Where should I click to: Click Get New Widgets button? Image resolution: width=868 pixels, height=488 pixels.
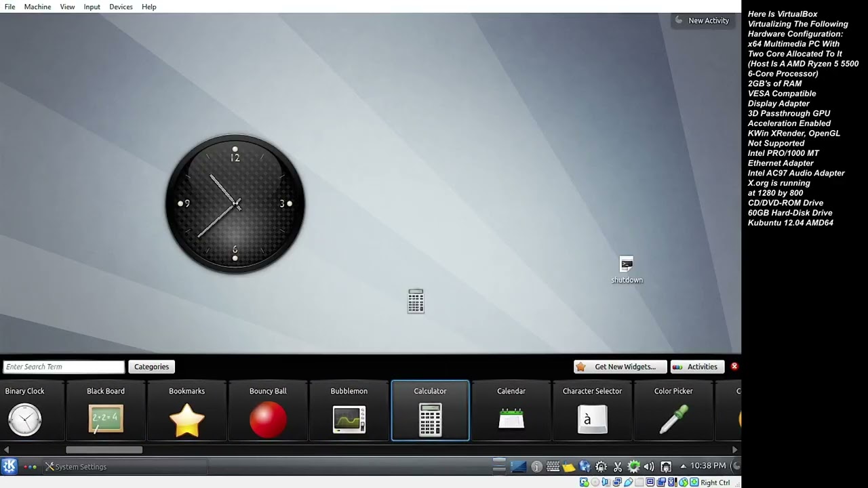[x=620, y=367]
